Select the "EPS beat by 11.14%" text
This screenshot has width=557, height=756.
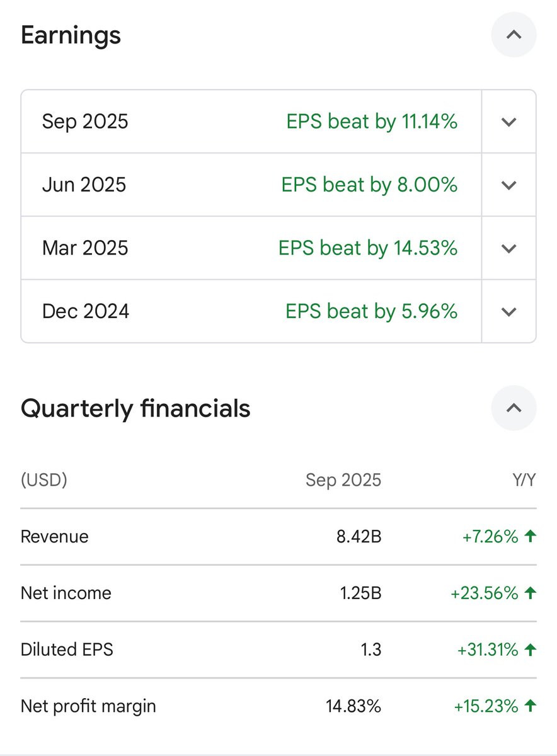tap(372, 122)
